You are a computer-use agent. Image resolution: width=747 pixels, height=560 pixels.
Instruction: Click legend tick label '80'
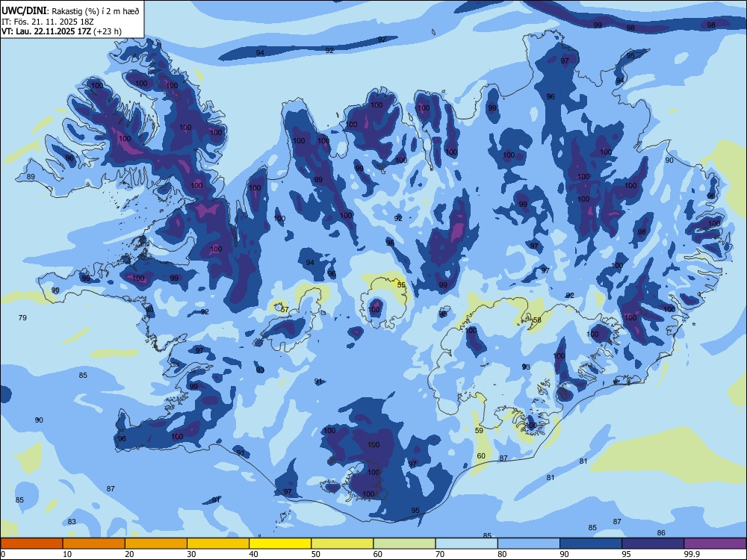pyautogui.click(x=502, y=554)
